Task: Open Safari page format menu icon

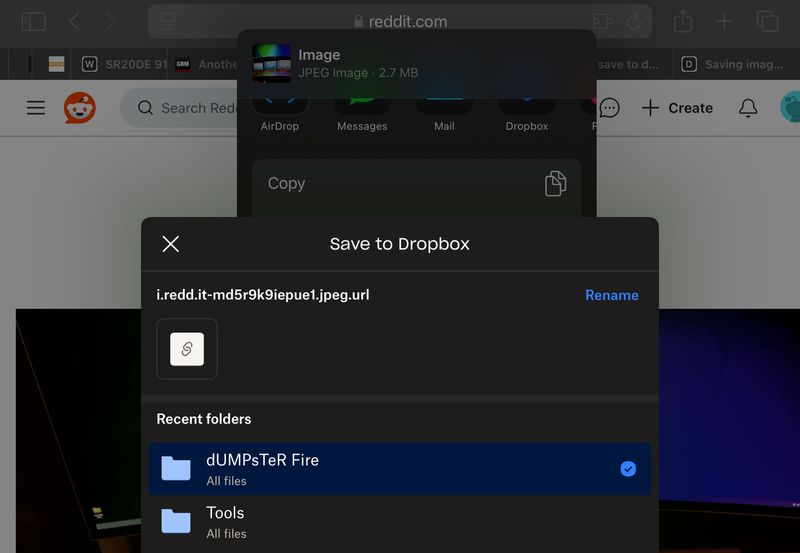Action: (x=168, y=21)
